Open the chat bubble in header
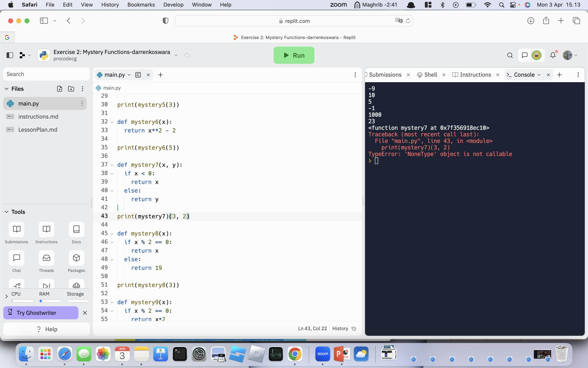The height and width of the screenshot is (368, 588). pyautogui.click(x=525, y=55)
